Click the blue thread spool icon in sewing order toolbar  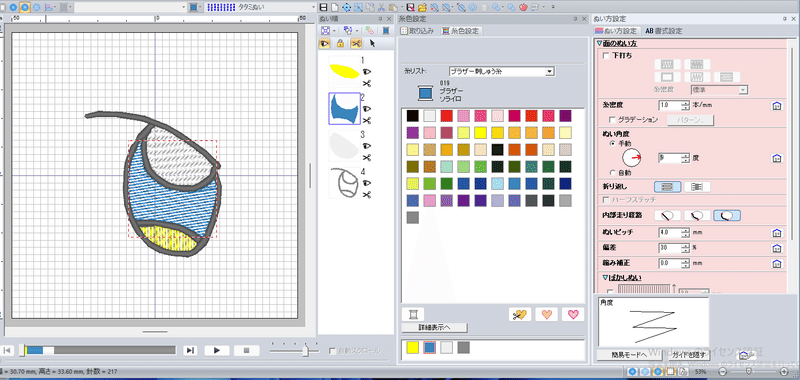point(386,31)
